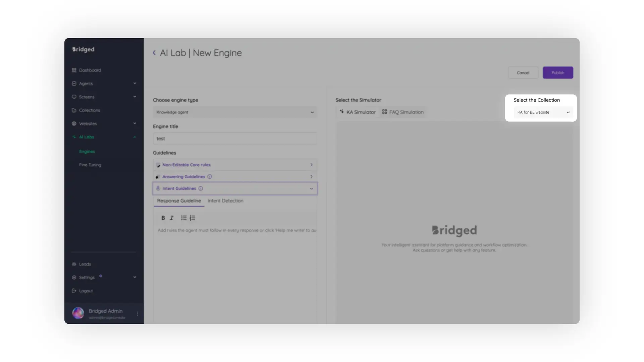Click the Publish button
The width and height of the screenshot is (644, 362).
coord(558,72)
